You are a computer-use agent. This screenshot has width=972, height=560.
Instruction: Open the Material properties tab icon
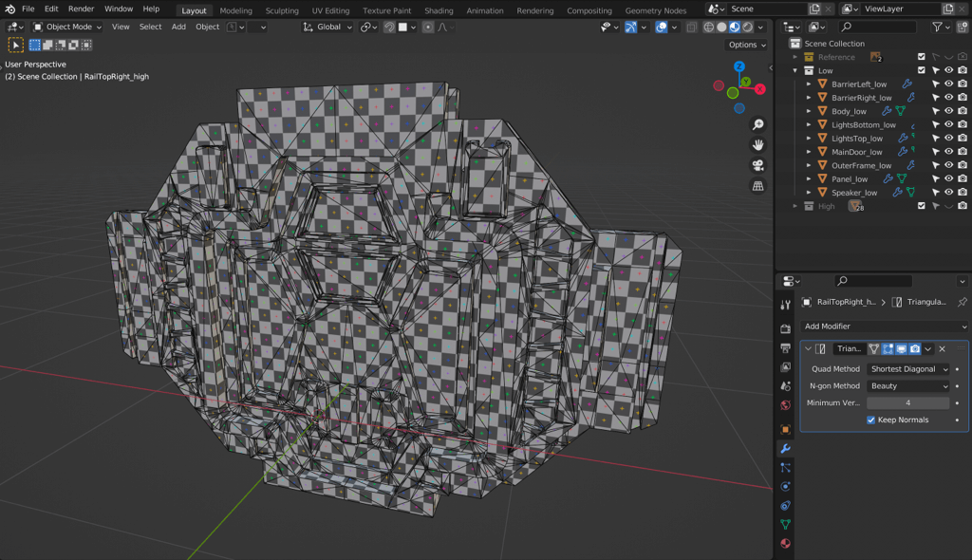(x=785, y=544)
